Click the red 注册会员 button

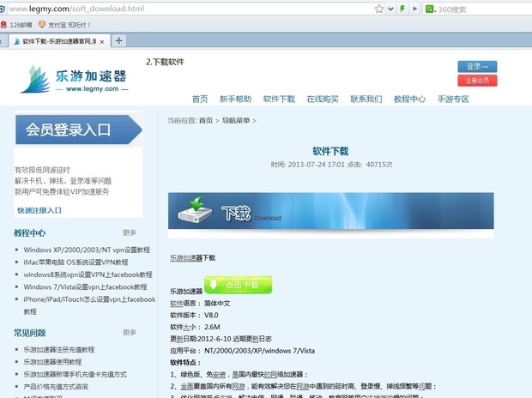tap(477, 81)
